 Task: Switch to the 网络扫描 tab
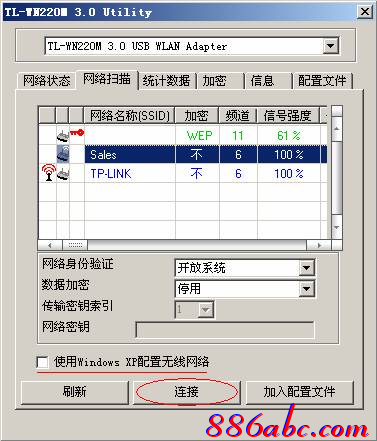click(107, 79)
